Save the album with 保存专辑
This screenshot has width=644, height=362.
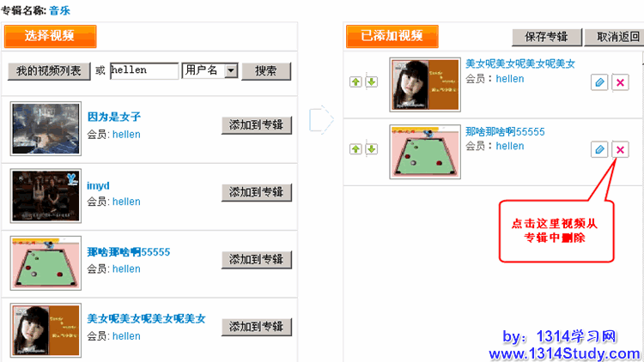click(x=547, y=37)
